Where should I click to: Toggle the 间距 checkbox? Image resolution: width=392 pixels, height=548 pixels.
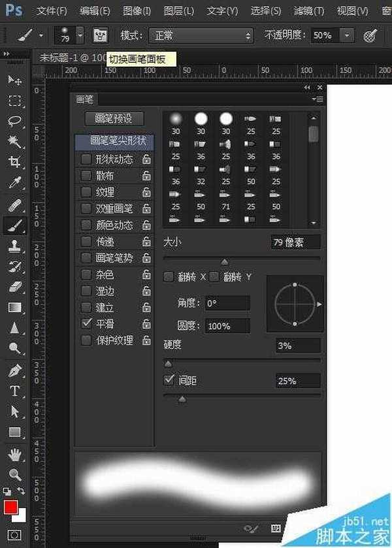point(169,379)
